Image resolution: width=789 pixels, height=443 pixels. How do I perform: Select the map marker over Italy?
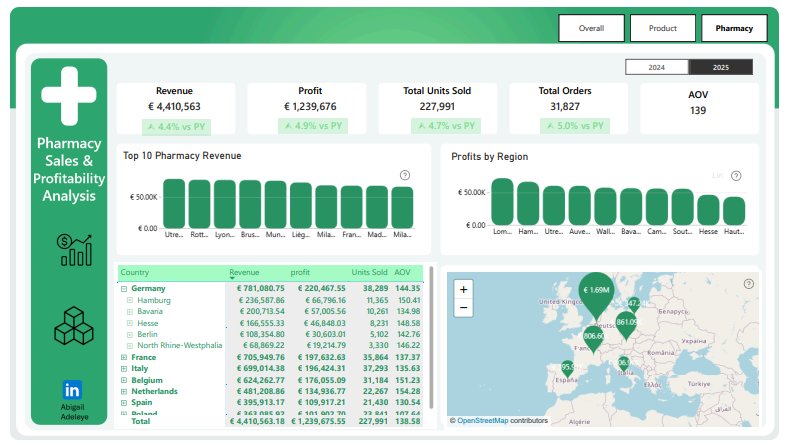coord(624,363)
